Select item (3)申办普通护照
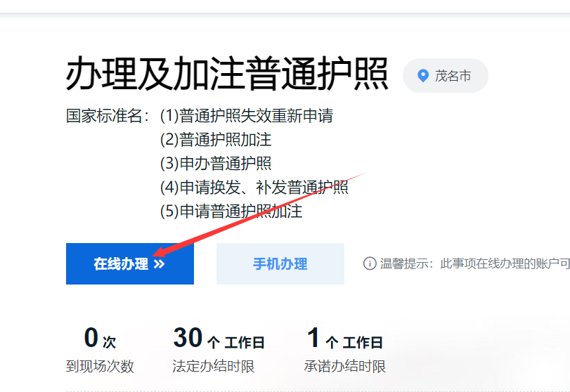570x392 pixels. click(x=216, y=164)
